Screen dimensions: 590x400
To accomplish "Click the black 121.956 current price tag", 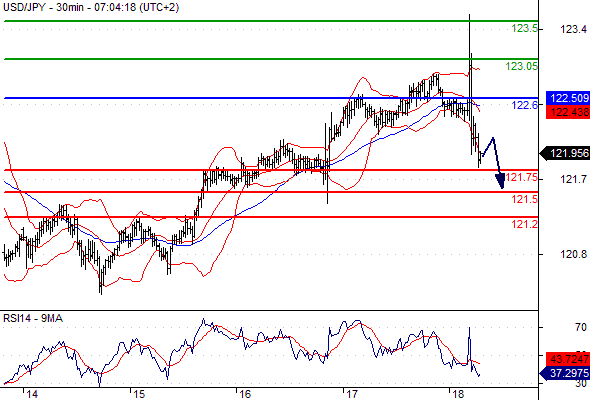I will point(564,153).
